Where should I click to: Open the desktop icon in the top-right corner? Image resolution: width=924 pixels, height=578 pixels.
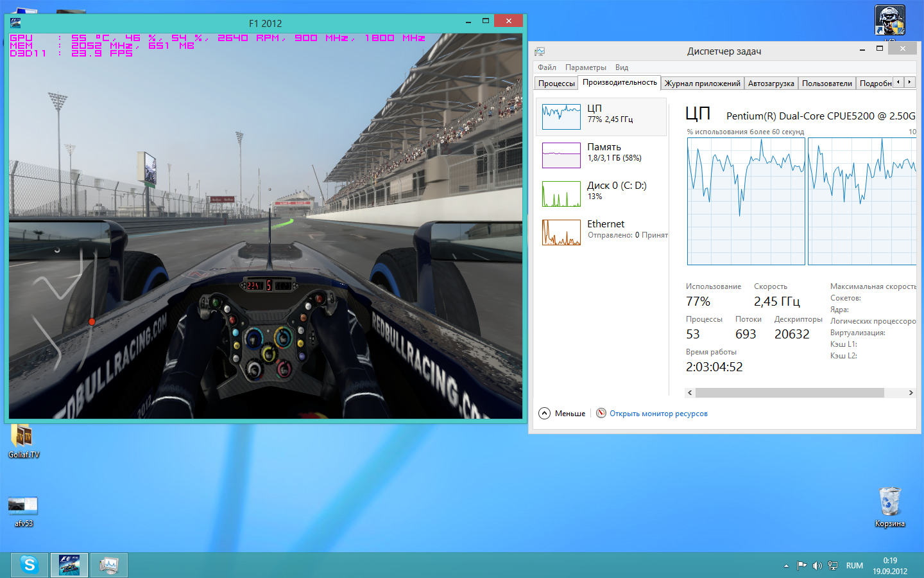[x=890, y=21]
